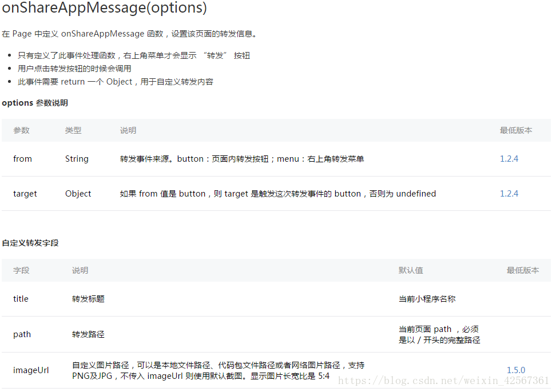Click the bullet '此事件需要 return 一个 Object'
The width and height of the screenshot is (556, 392).
(116, 82)
